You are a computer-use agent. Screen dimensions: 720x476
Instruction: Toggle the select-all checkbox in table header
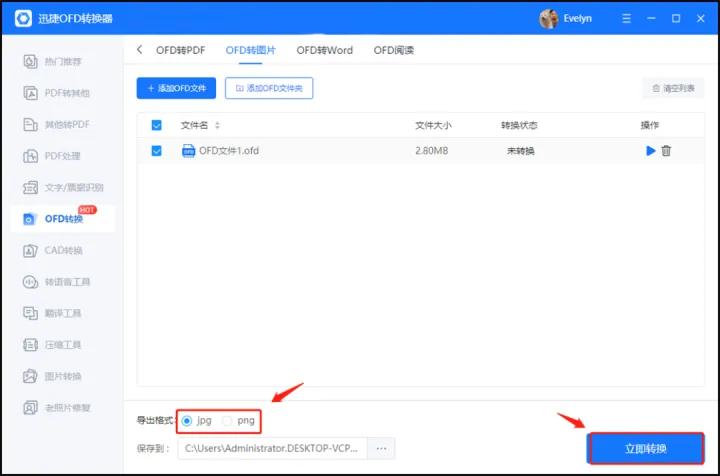click(157, 125)
